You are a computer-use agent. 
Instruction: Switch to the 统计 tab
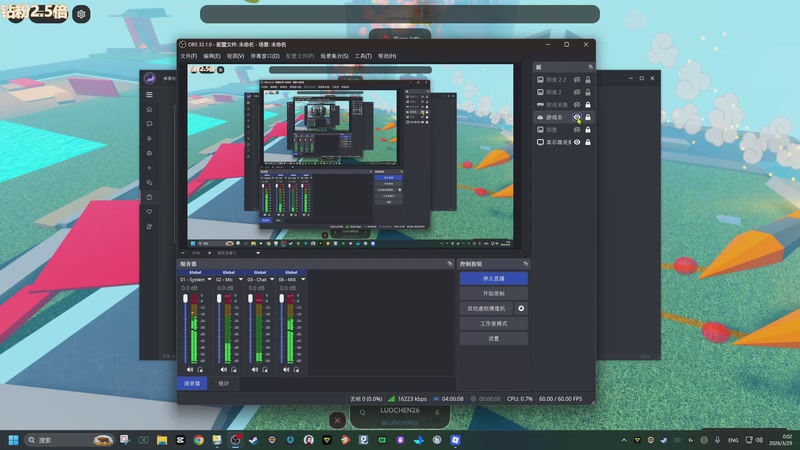point(223,383)
